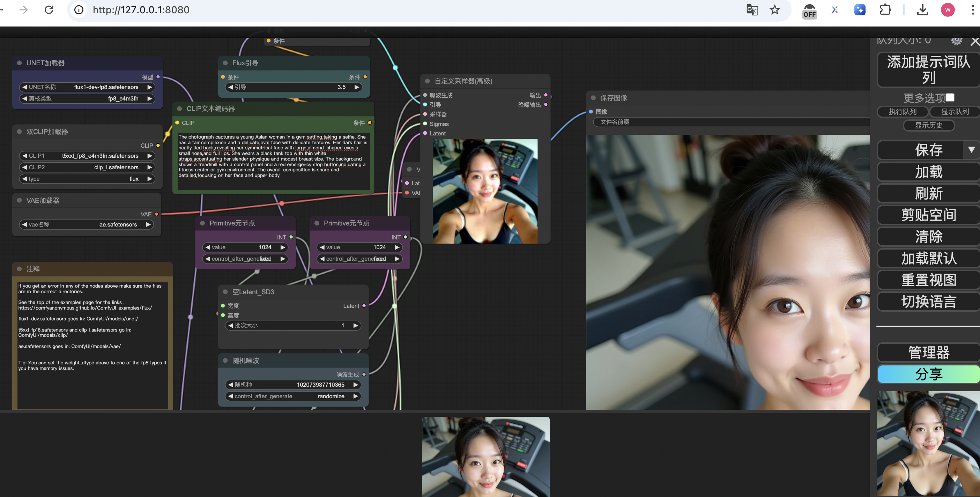980x497 pixels.
Task: Increase 随机种 seed with right arrow
Action: (x=356, y=385)
